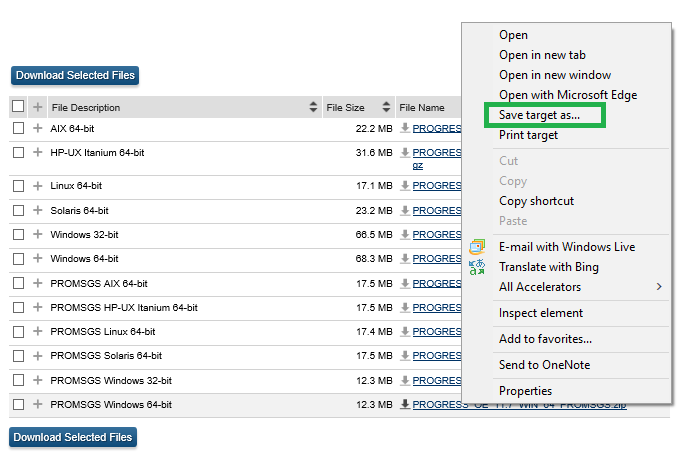Sort by File Size column arrows

tap(386, 107)
